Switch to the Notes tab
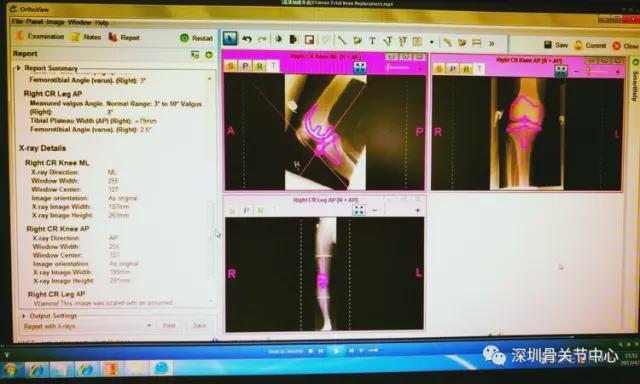This screenshot has height=384, width=640. [86, 37]
